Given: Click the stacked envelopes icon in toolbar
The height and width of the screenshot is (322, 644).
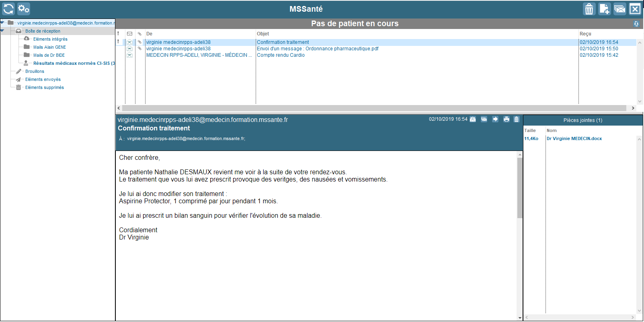Looking at the screenshot, I should pos(619,9).
